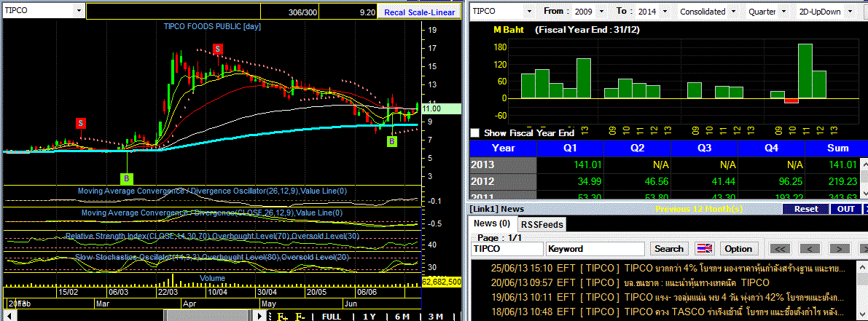Open the chart symbol TIPCO dropdown

pyautogui.click(x=79, y=10)
